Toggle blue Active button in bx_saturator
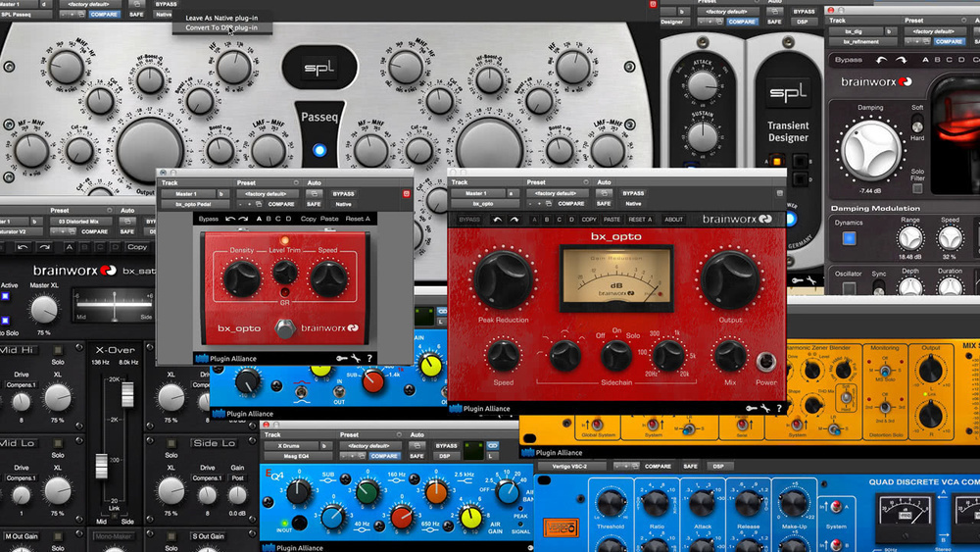Image resolution: width=980 pixels, height=552 pixels. [6, 296]
